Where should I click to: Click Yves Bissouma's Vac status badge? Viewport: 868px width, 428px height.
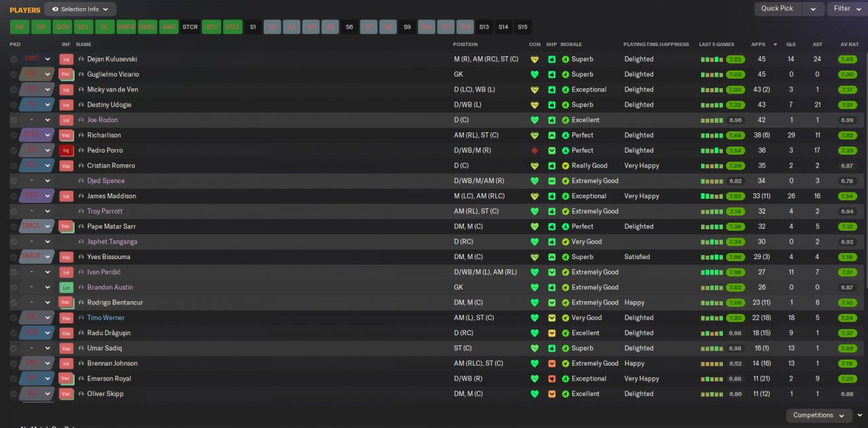(x=66, y=257)
